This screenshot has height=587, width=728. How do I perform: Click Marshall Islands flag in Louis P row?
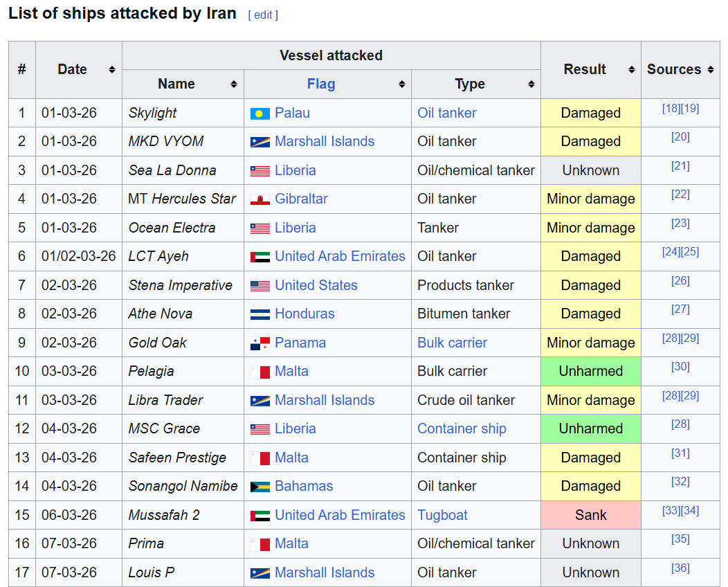click(x=260, y=573)
